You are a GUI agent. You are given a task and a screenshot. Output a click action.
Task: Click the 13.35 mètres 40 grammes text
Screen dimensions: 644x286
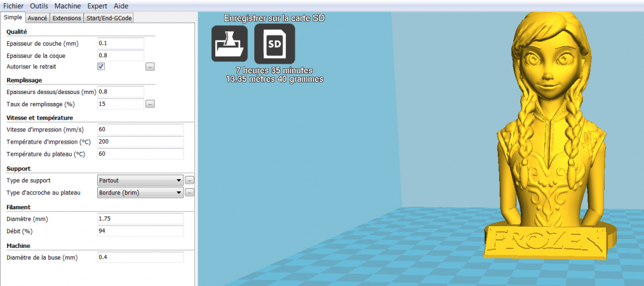click(x=274, y=79)
